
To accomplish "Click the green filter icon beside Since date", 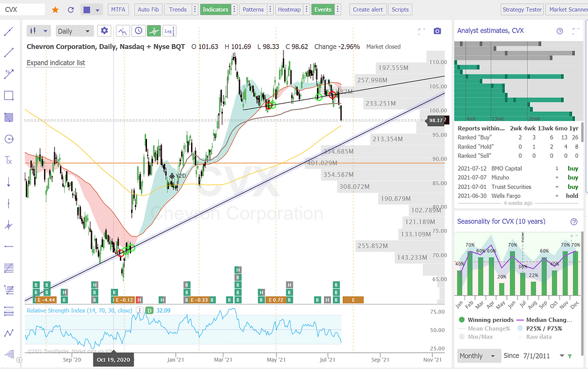I will (x=570, y=356).
